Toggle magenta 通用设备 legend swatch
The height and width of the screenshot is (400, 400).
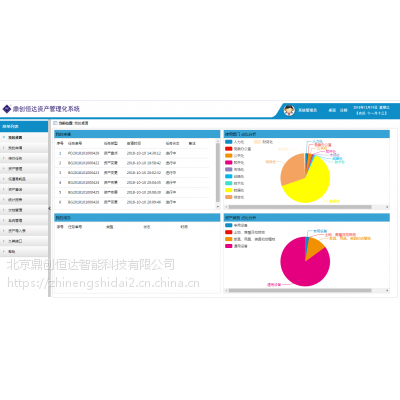tap(229, 246)
